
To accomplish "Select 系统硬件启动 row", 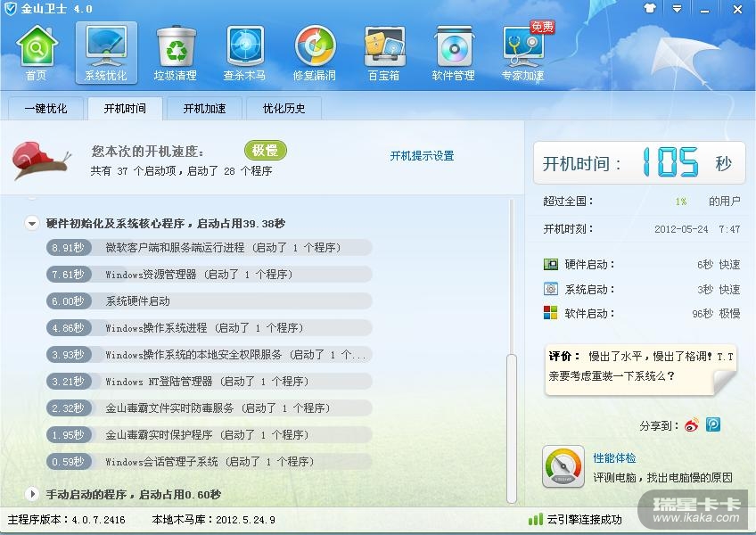I will pos(210,301).
